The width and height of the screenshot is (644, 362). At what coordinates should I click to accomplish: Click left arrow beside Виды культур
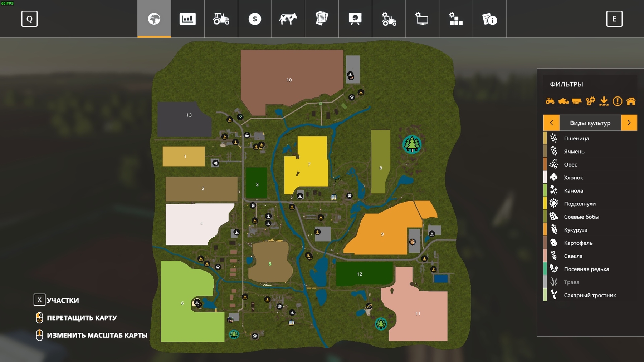coord(551,123)
